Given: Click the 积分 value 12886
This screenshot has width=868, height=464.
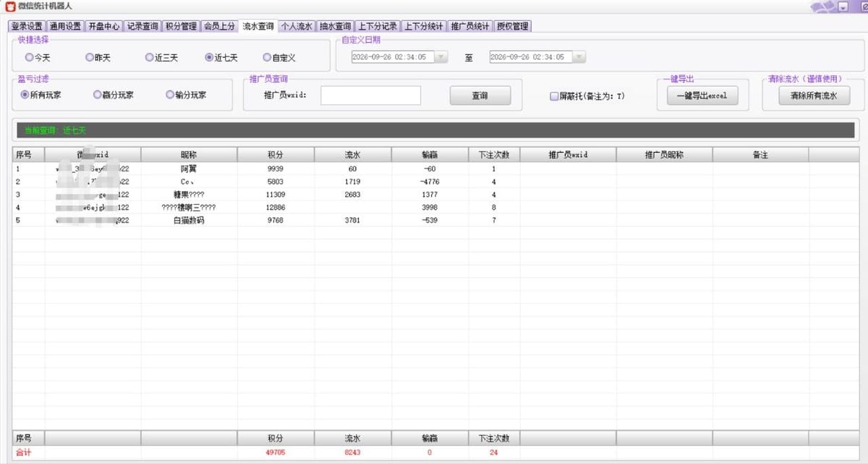Looking at the screenshot, I should pos(276,208).
